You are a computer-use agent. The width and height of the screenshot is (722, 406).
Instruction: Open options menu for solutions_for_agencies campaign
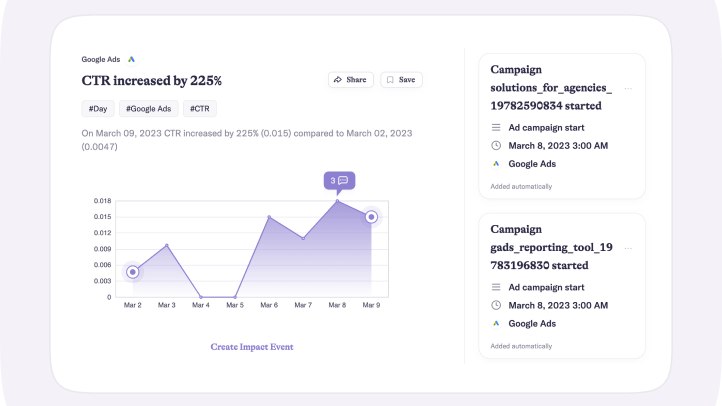tap(628, 88)
